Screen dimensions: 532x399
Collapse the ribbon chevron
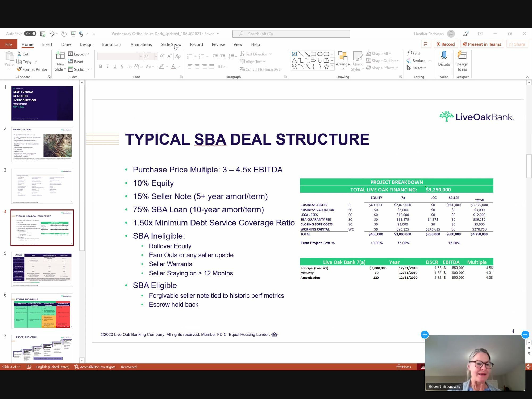coord(528,77)
